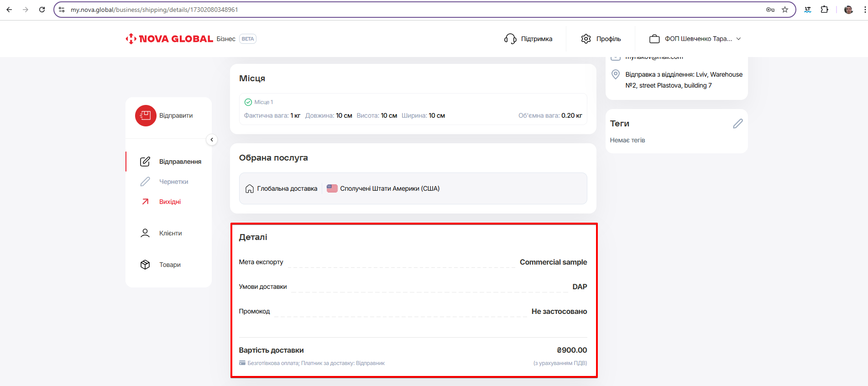Click the Глобальна доставка service option

click(x=282, y=188)
